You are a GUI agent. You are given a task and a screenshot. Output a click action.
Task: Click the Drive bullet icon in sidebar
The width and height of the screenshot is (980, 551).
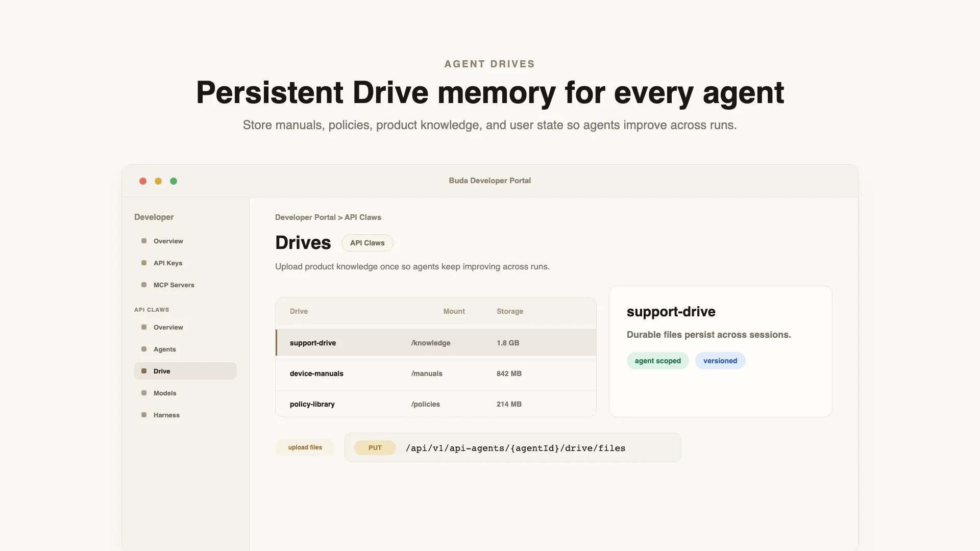(x=144, y=371)
